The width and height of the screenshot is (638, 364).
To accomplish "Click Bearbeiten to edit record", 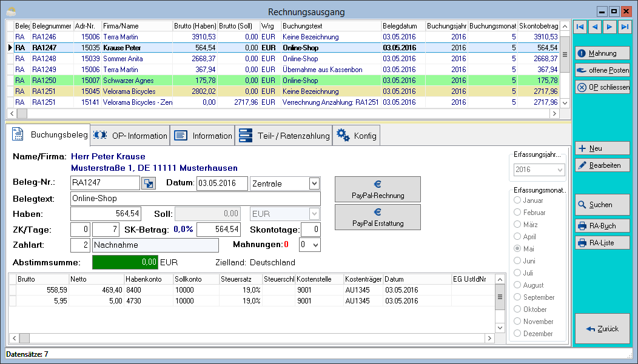I will tap(602, 165).
